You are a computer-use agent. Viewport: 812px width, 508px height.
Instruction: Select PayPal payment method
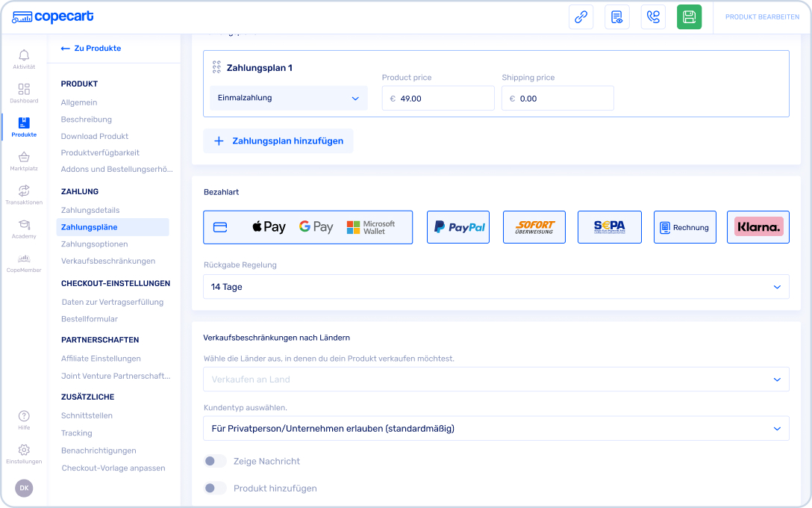click(458, 227)
